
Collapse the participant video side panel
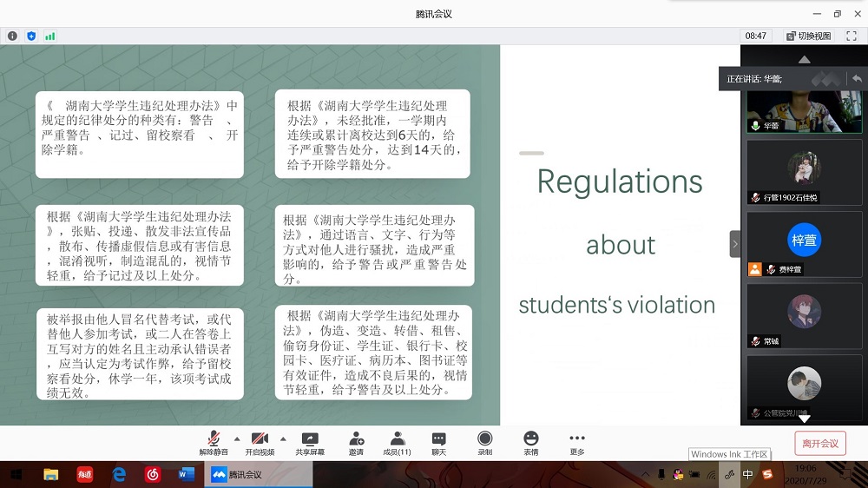point(735,244)
